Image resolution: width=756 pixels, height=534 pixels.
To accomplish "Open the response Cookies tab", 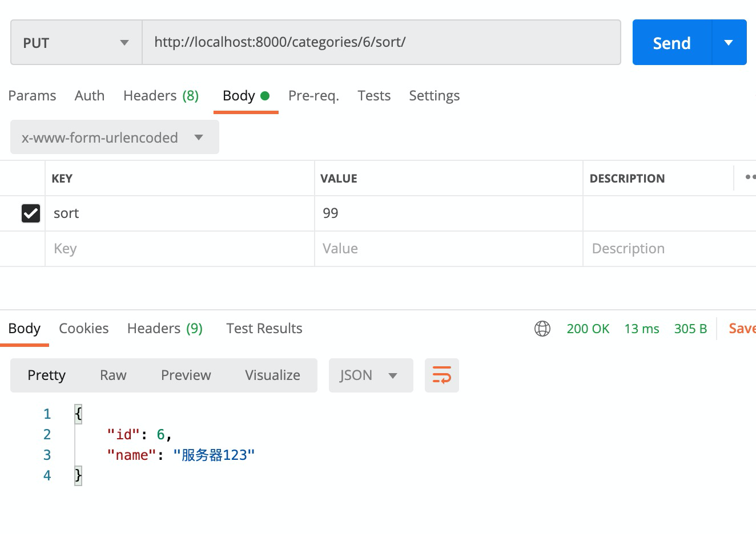I will (83, 328).
